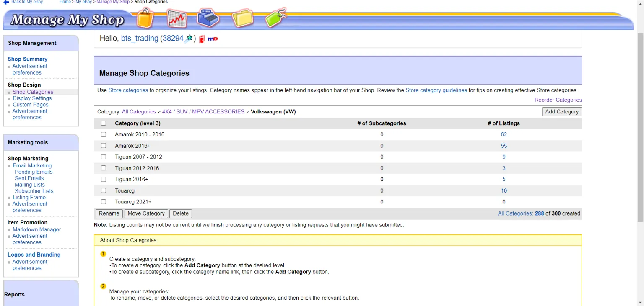
Task: Open listings count 5 for Tiguan 2016+
Action: click(x=504, y=179)
